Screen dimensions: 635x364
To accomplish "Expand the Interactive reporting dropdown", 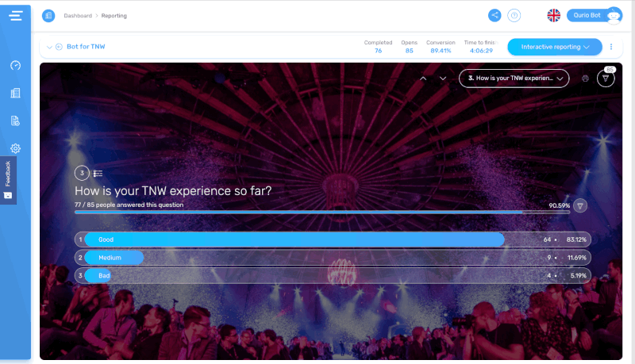I will (554, 47).
